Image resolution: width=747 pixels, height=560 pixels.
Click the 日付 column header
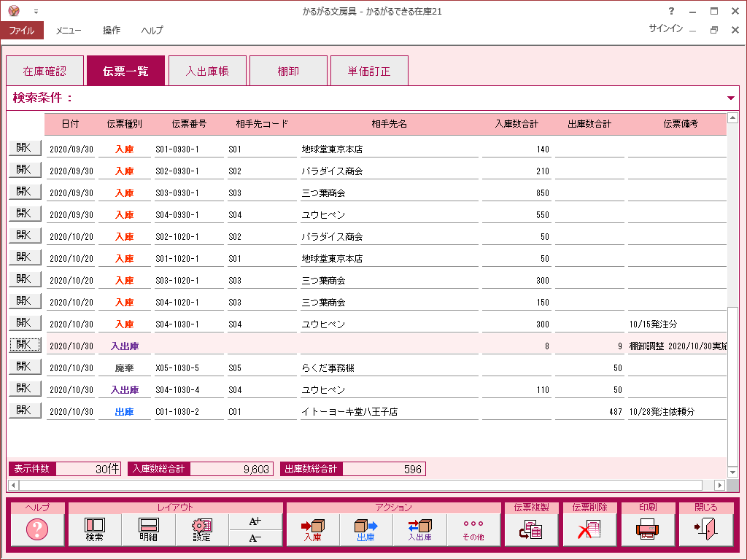coord(70,124)
